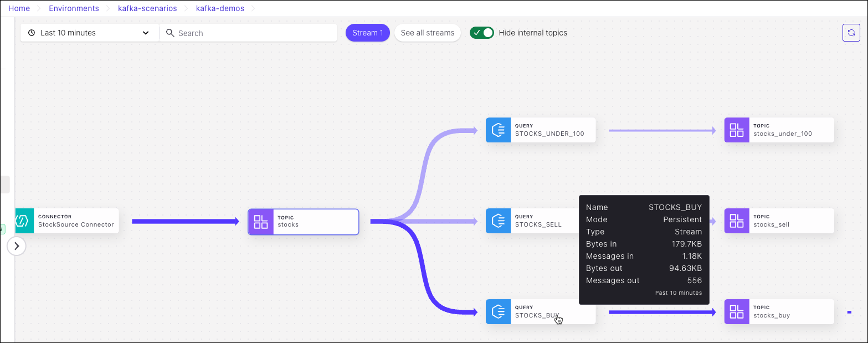
Task: Open the stocks_under_100 topic icon
Action: 737,130
